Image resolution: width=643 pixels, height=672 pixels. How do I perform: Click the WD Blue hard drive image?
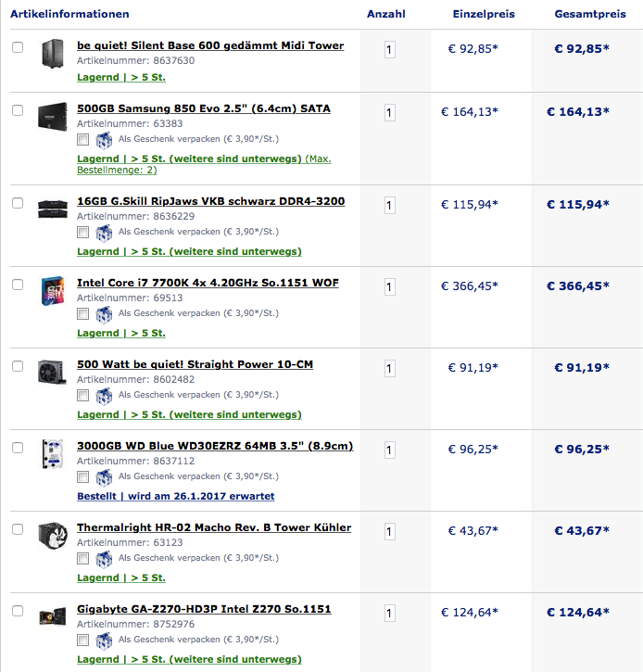51,454
